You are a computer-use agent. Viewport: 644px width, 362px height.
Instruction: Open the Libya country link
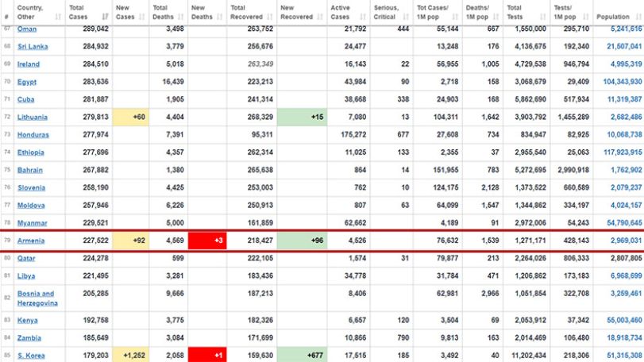coord(26,276)
